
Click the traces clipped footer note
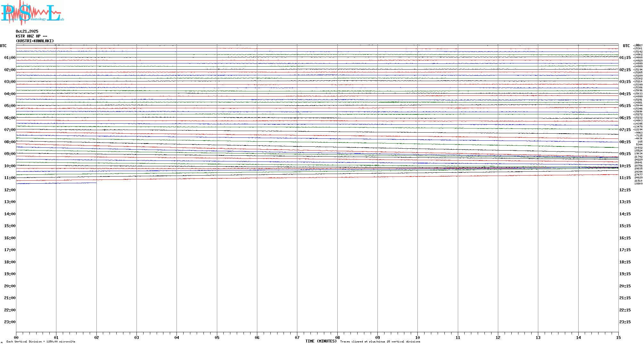[x=380, y=342]
